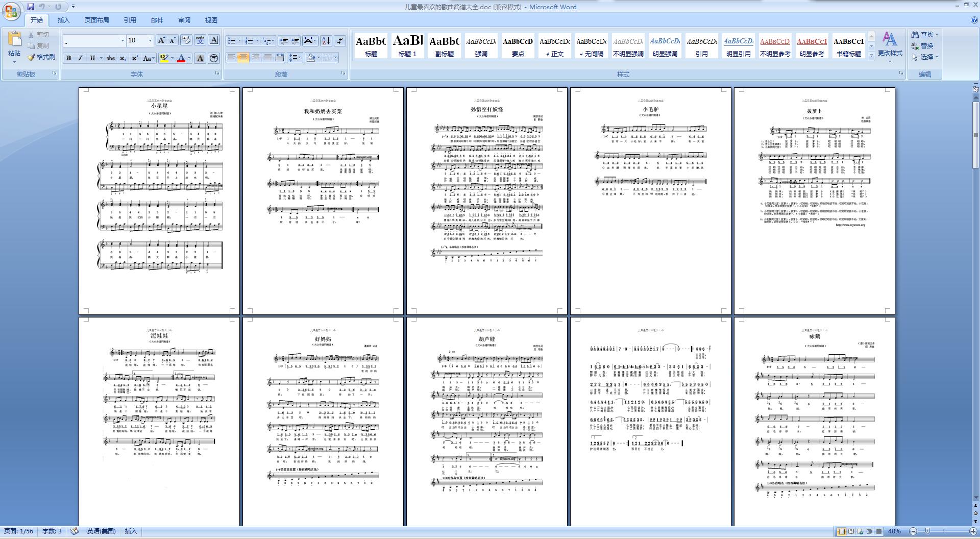Open the font name dropdown
The width and height of the screenshot is (980, 539).
(x=122, y=40)
